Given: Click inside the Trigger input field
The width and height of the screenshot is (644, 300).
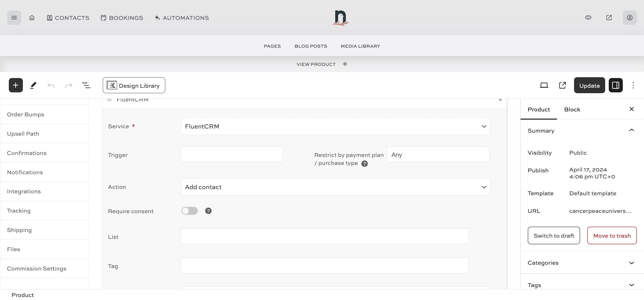Looking at the screenshot, I should (x=231, y=154).
